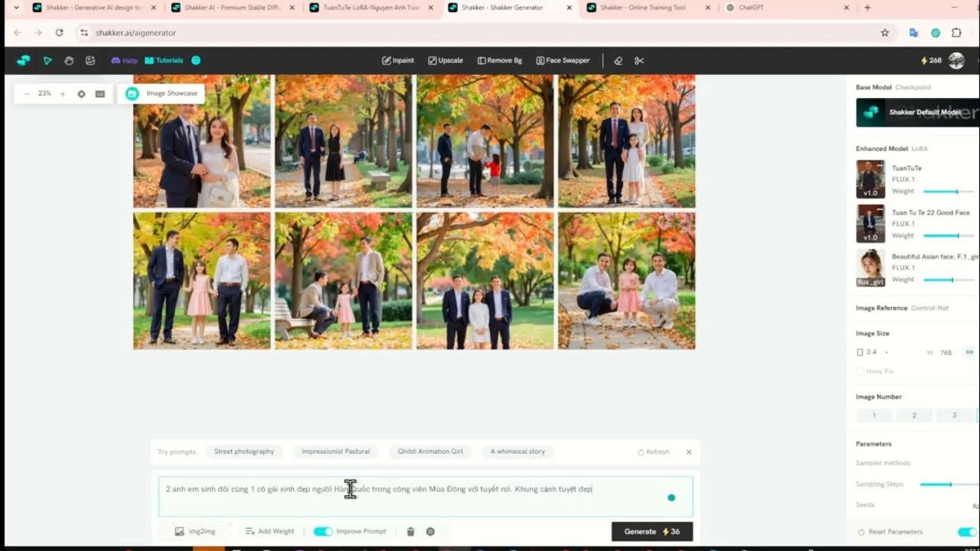Click Remove Bg tool
Screen dimensions: 980x551
(x=500, y=60)
